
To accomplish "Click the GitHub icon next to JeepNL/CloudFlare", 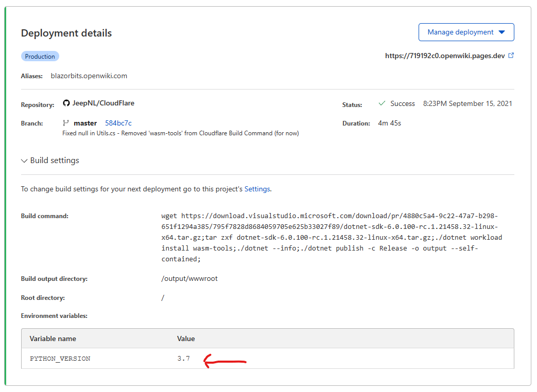I will click(66, 103).
